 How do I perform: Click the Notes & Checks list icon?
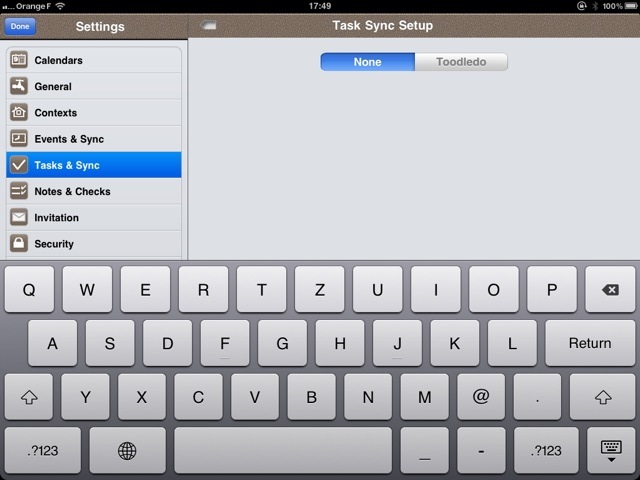click(18, 191)
